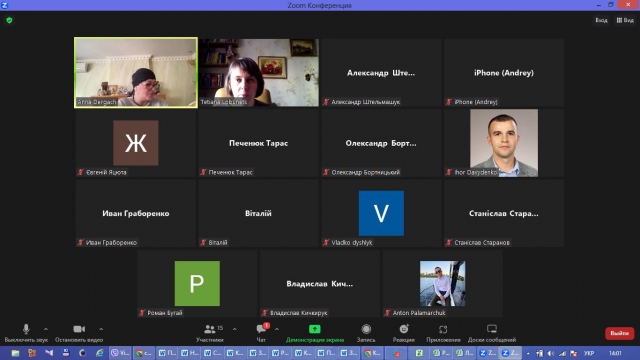Image resolution: width=640 pixels, height=360 pixels.
Task: Select the Станіслав Стара... participant tile
Action: point(504,213)
